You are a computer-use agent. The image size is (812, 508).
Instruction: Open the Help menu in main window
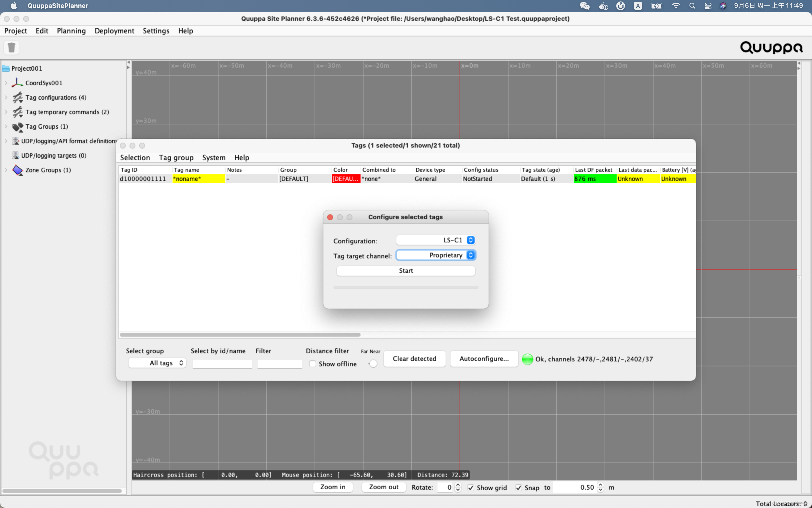[186, 31]
